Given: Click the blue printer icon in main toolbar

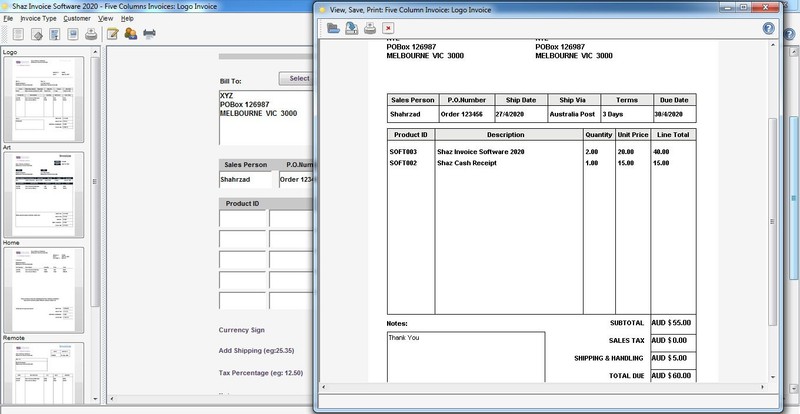Looking at the screenshot, I should (x=149, y=34).
